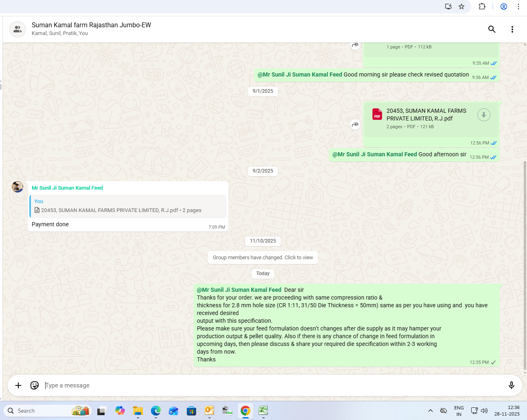Viewport: 527px width, 420px height.
Task: Open Excel from the Windows taskbar
Action: click(x=263, y=411)
